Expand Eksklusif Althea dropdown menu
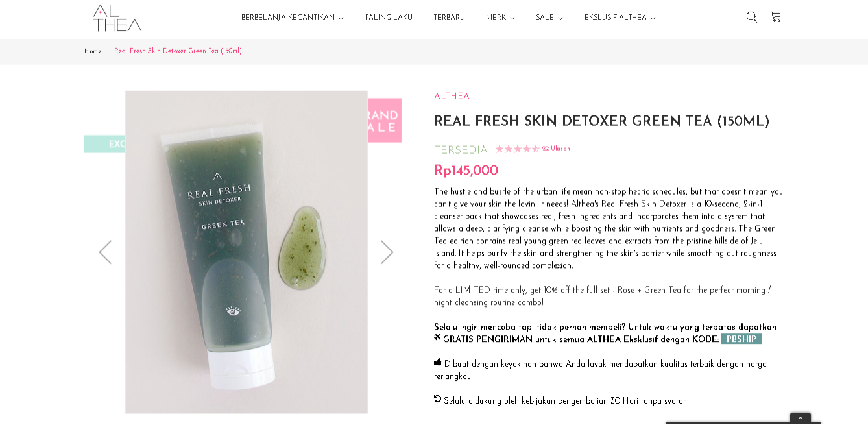The width and height of the screenshot is (868, 425). [x=620, y=18]
